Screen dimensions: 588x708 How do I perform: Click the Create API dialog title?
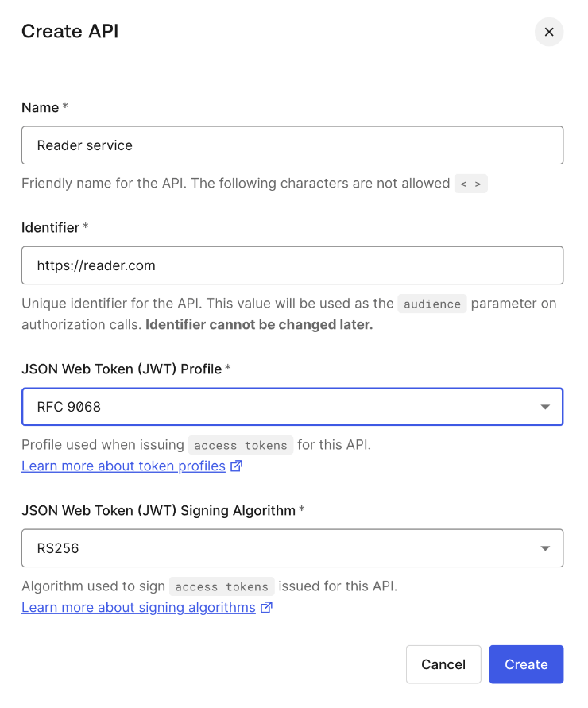(70, 32)
